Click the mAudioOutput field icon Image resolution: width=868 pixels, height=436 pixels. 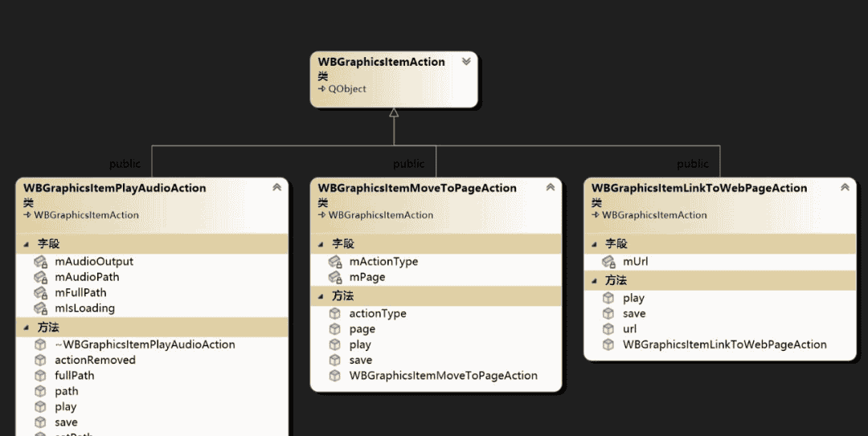click(41, 262)
